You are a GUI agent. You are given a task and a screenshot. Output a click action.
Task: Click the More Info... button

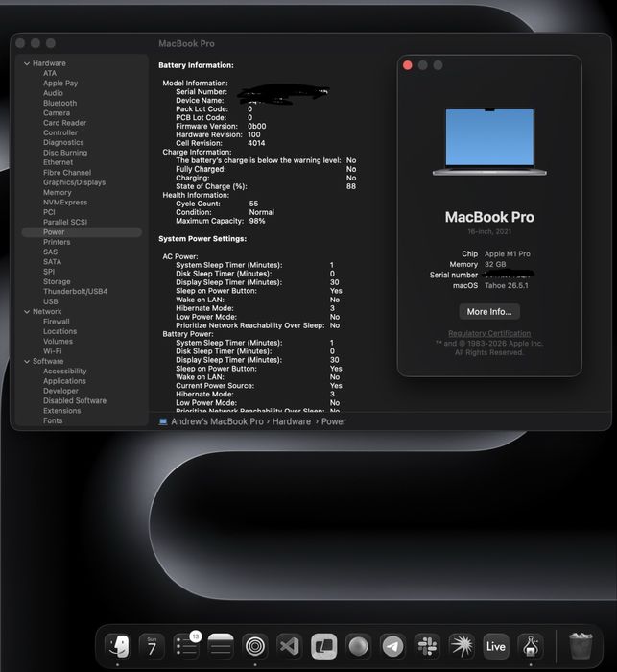[x=489, y=312]
